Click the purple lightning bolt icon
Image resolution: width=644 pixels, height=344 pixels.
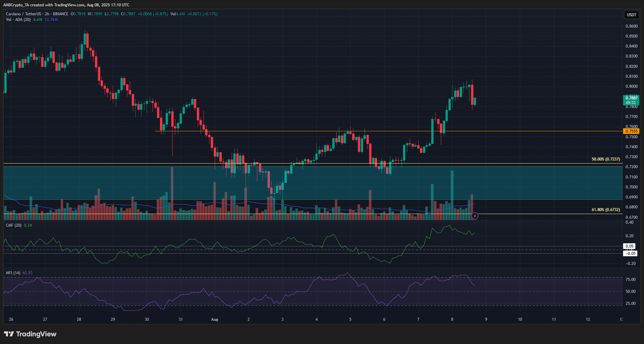coord(475,216)
